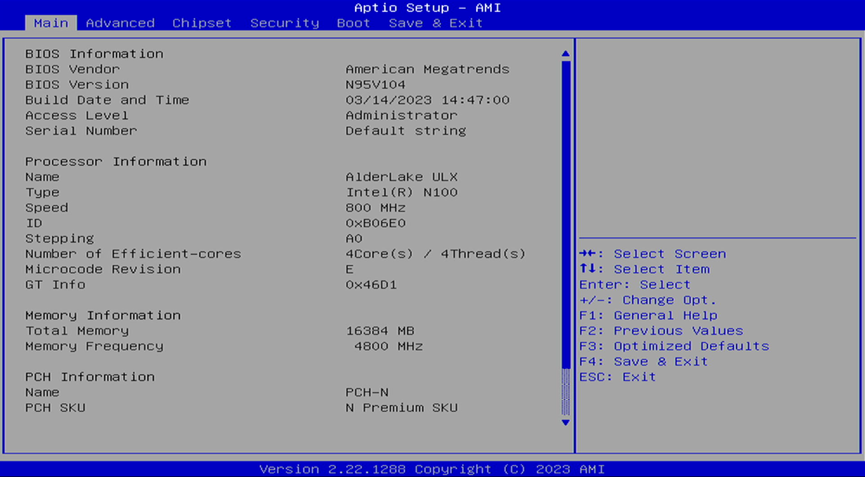Click the 16384 MB value
Viewport: 865px width, 477px height.
click(380, 331)
